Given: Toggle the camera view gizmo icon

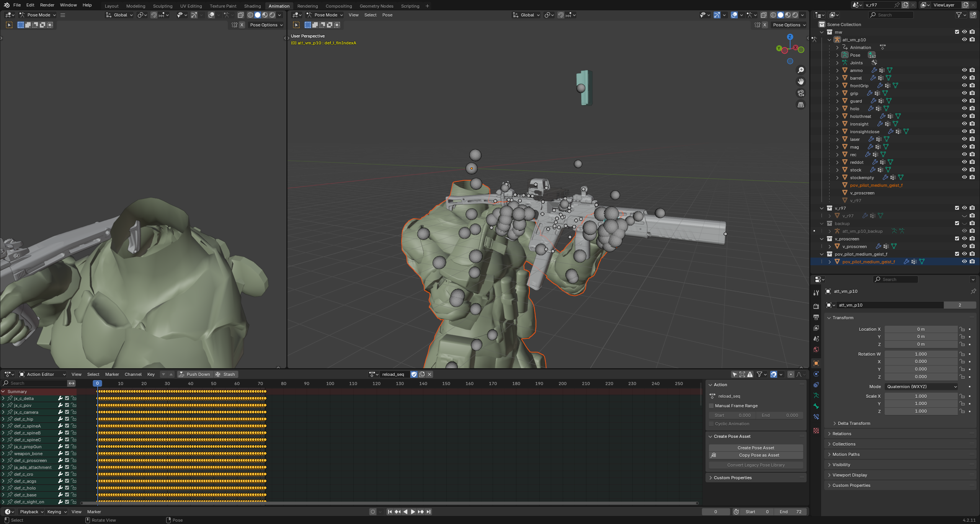Looking at the screenshot, I should (800, 93).
